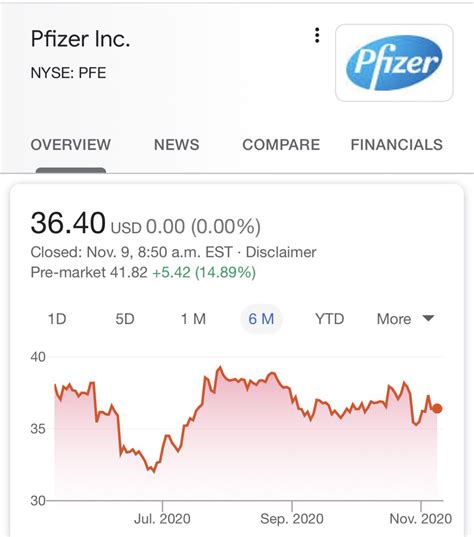Viewport: 474px width, 537px height.
Task: Open the Financials tab
Action: tap(397, 145)
